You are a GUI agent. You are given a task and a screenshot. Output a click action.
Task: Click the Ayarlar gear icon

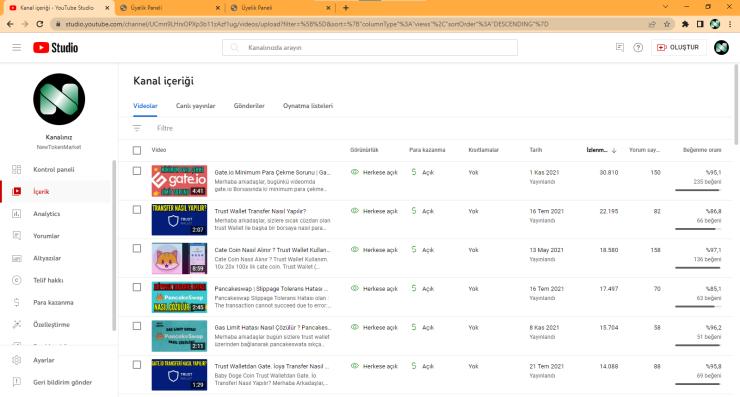[x=17, y=360]
